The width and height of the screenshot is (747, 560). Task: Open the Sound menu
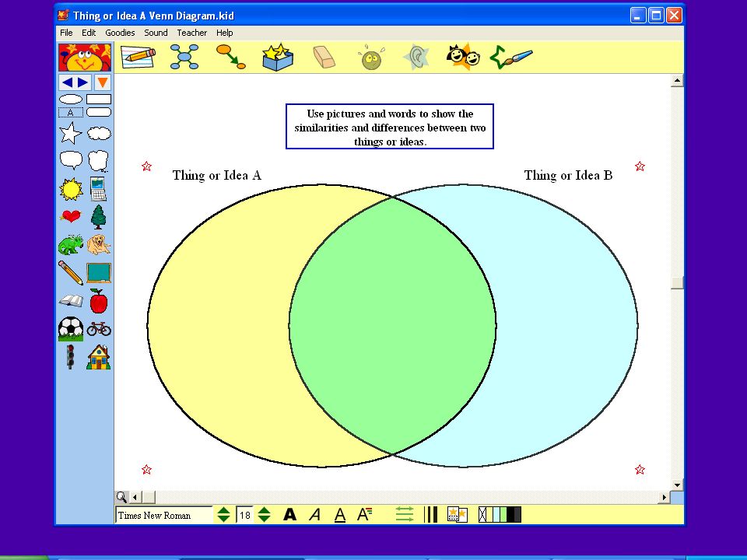click(x=156, y=33)
